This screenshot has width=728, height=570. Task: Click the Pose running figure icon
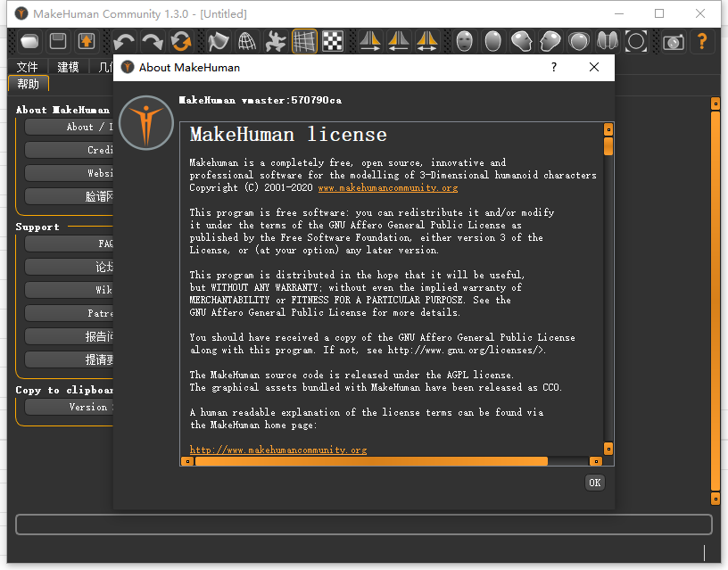click(276, 41)
